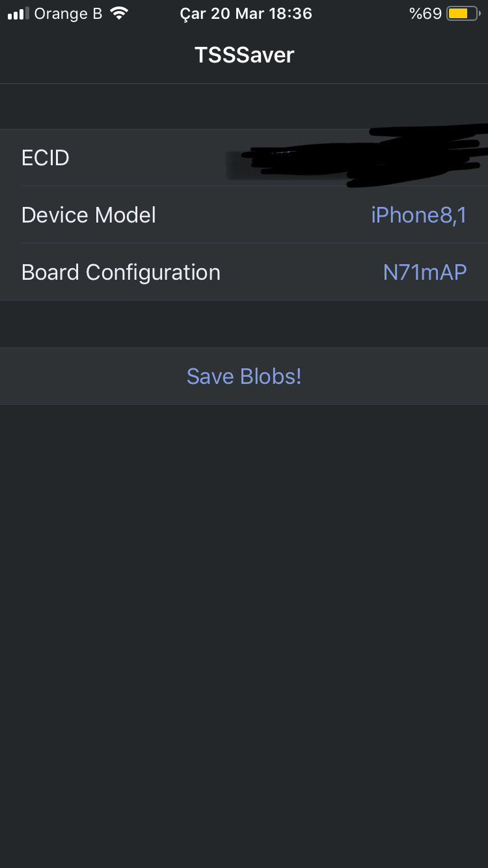Tap empty space between Device Model and iPhone8,1
The image size is (488, 868).
point(264,215)
